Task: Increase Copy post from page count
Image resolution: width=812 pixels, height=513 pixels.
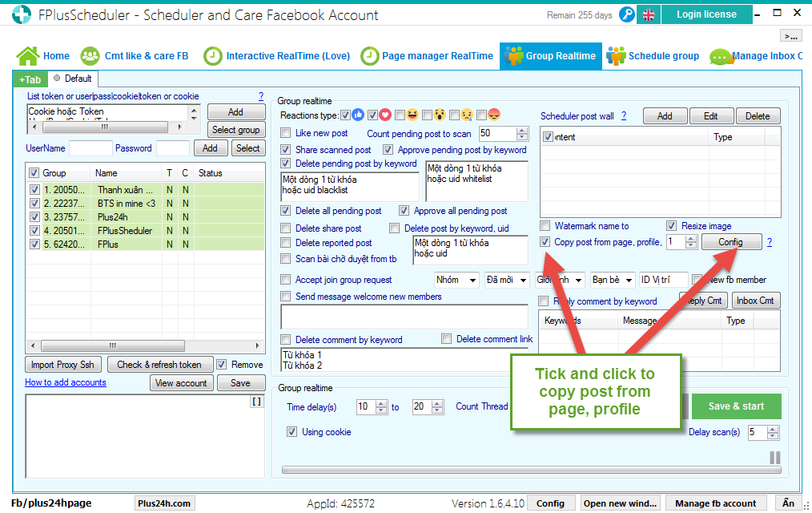Action: pos(691,239)
